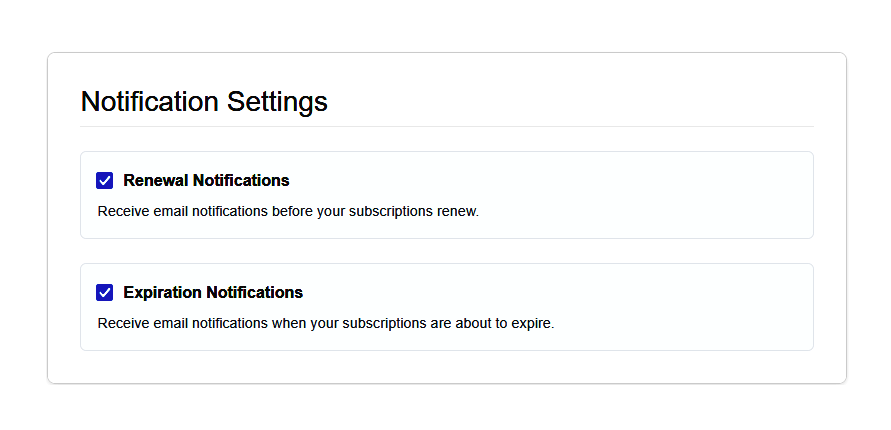This screenshot has height=430, width=891.
Task: Click the divider line below the Notification Settings title
Action: pyautogui.click(x=446, y=127)
